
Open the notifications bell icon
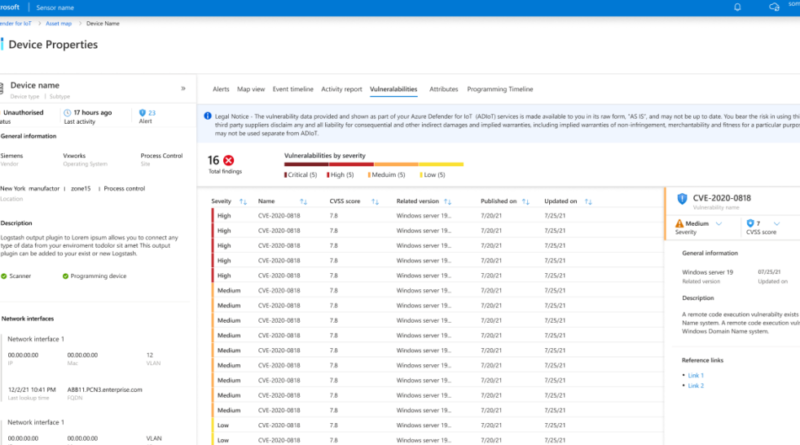(737, 7)
